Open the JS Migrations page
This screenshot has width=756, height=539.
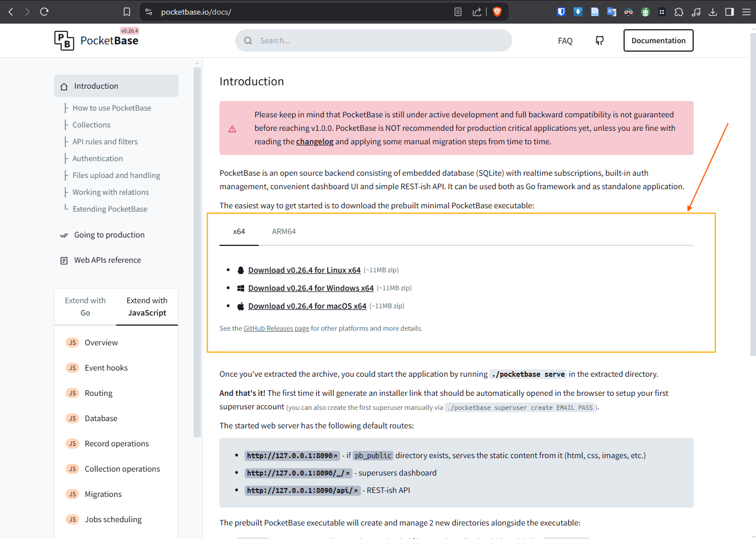tap(103, 494)
